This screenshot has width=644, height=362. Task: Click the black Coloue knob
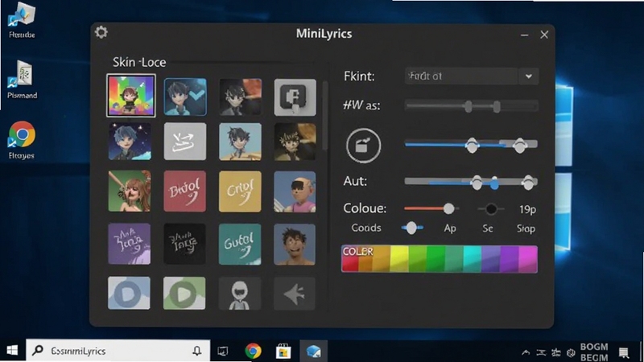tap(491, 209)
